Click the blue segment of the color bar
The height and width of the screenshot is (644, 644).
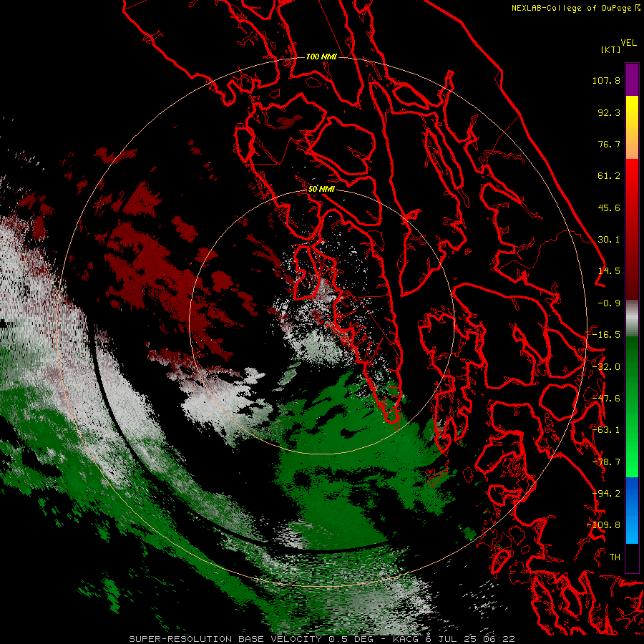pyautogui.click(x=632, y=510)
